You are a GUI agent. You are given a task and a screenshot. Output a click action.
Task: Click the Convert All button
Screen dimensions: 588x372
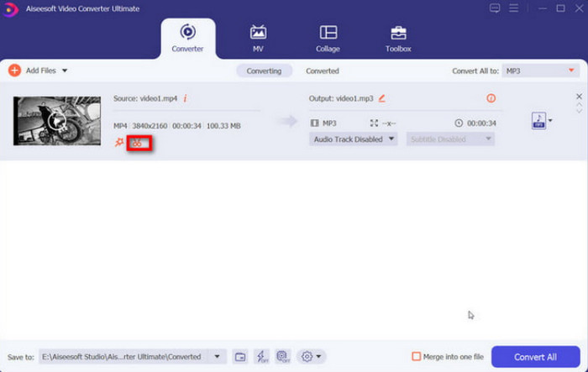[536, 357]
